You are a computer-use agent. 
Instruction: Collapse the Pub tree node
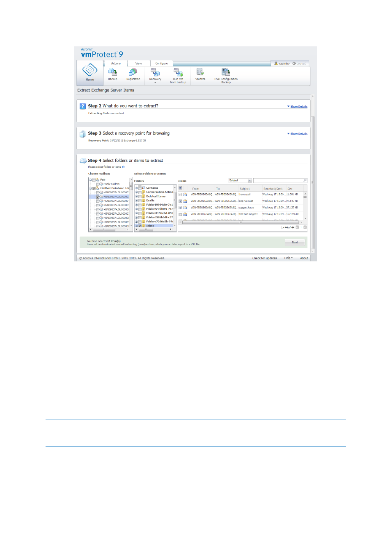coord(90,180)
